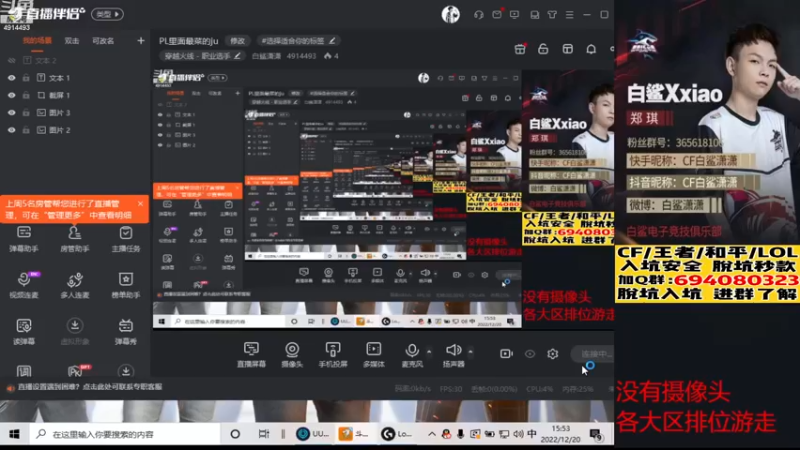Toggle lock on 图片 2 layer

click(x=26, y=130)
